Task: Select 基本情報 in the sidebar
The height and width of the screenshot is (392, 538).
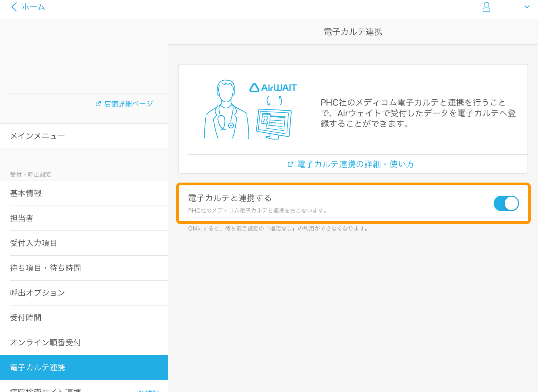Action: point(84,193)
